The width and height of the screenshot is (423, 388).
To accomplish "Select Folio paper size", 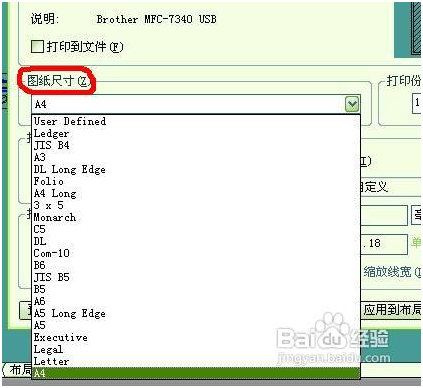I will click(x=196, y=181).
